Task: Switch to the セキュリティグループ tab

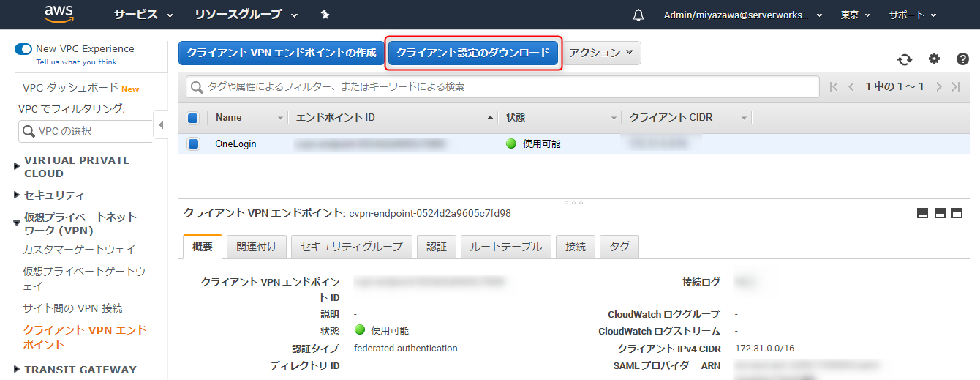Action: [352, 247]
